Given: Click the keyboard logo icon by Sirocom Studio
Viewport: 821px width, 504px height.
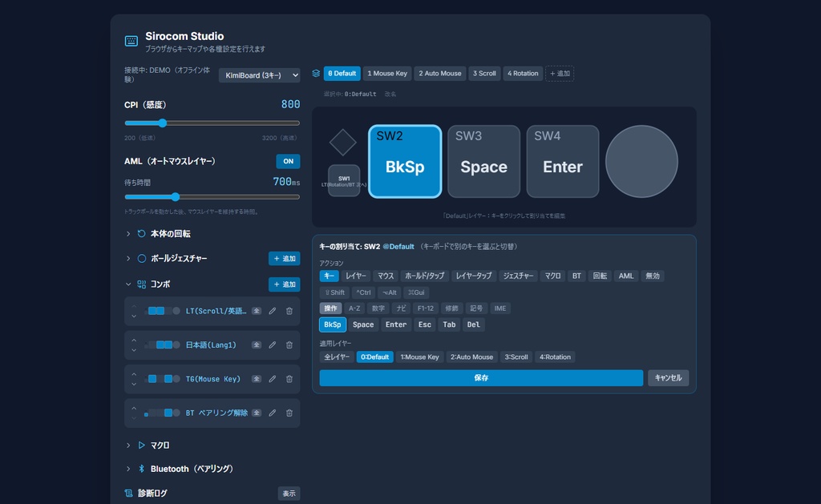Looking at the screenshot, I should tap(131, 41).
